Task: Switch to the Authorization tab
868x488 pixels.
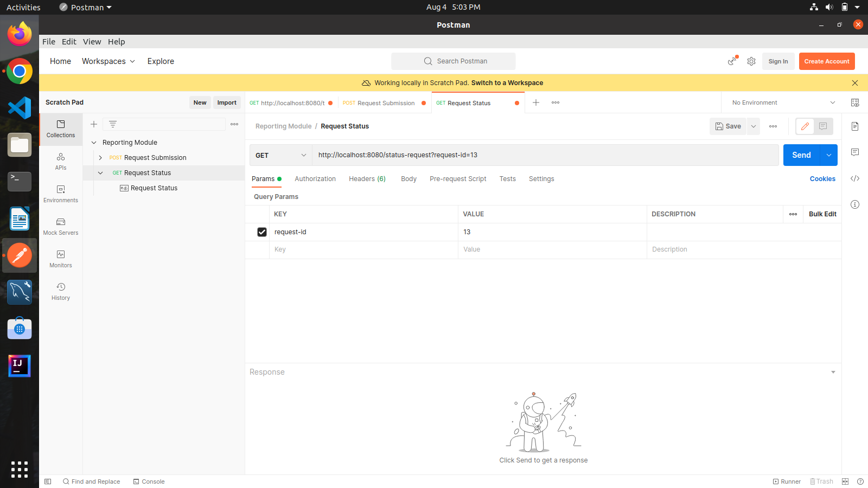Action: 315,179
